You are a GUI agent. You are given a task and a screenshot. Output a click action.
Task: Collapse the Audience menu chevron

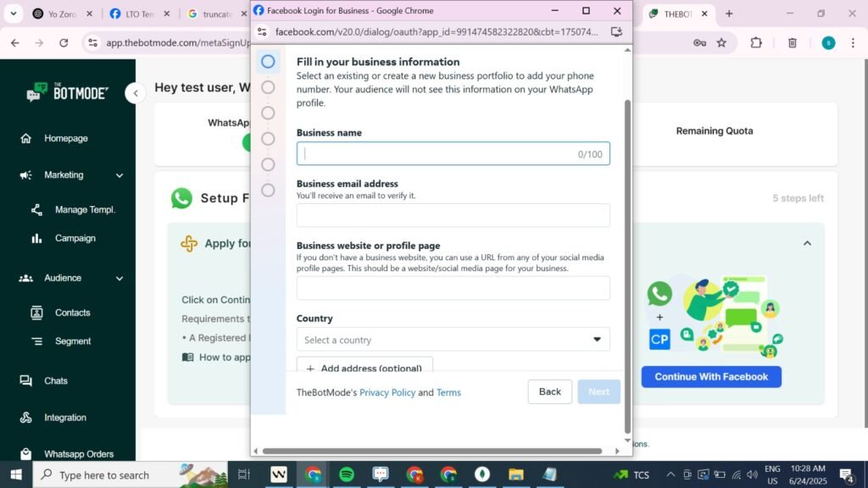tap(120, 278)
